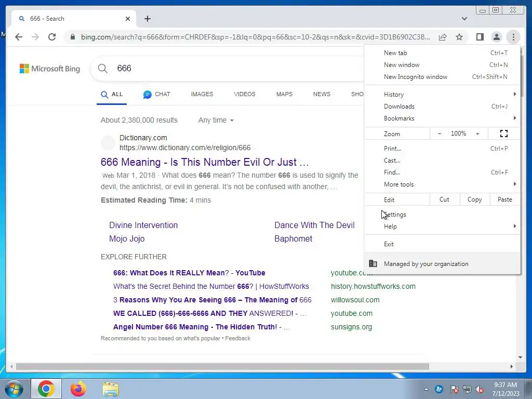532x399 pixels.
Task: Open a new tab with plus button
Action: click(x=147, y=19)
